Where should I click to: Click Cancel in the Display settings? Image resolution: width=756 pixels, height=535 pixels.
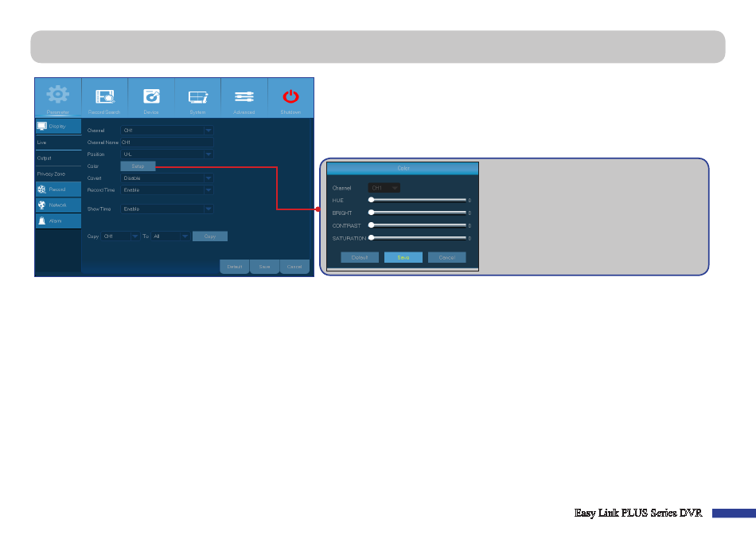294,267
